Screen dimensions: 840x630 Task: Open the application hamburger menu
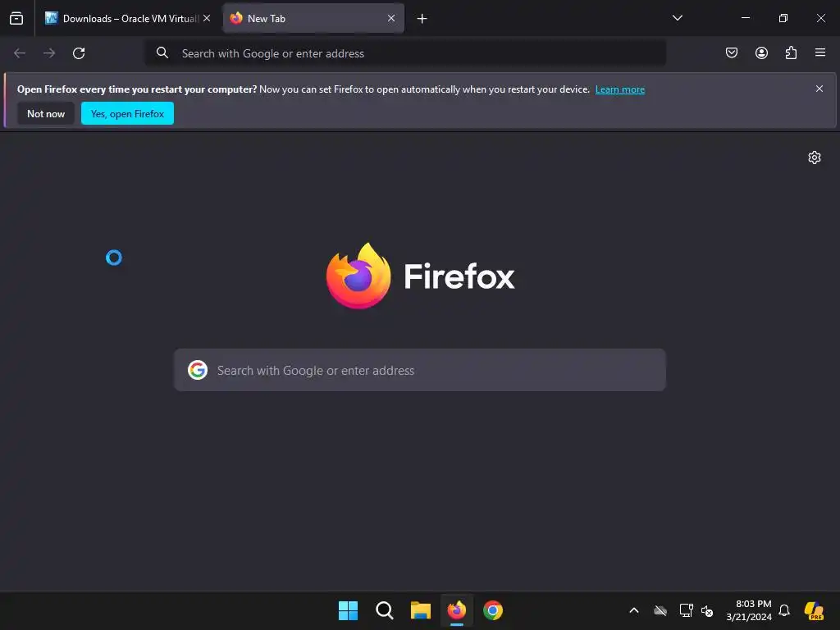(x=820, y=52)
